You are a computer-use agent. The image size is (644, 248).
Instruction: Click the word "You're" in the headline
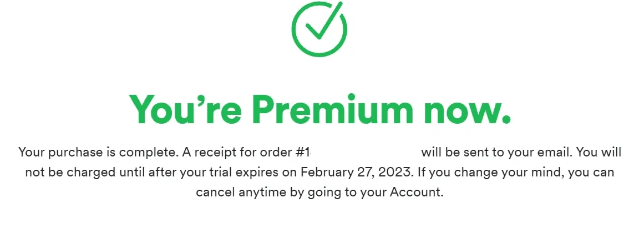185,108
